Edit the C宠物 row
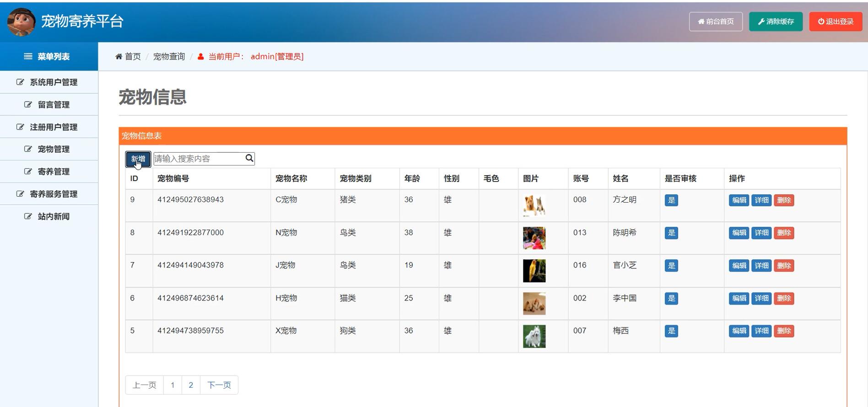 click(739, 200)
